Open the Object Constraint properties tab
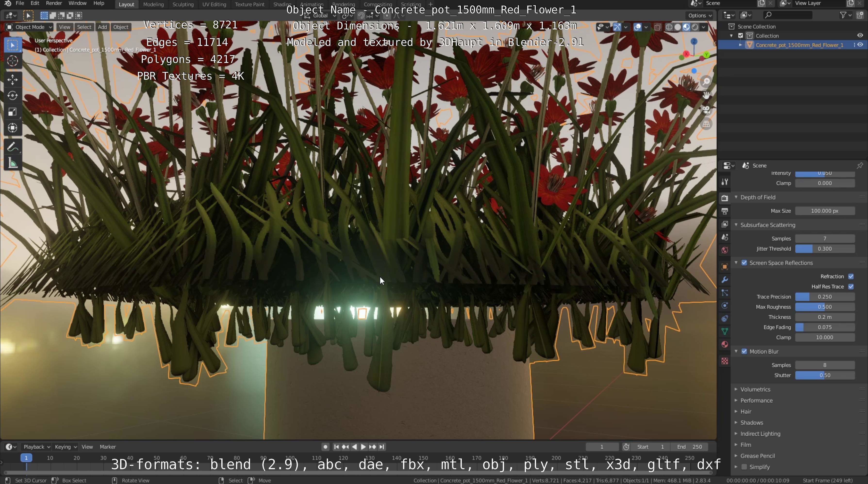This screenshot has width=868, height=484. click(725, 319)
